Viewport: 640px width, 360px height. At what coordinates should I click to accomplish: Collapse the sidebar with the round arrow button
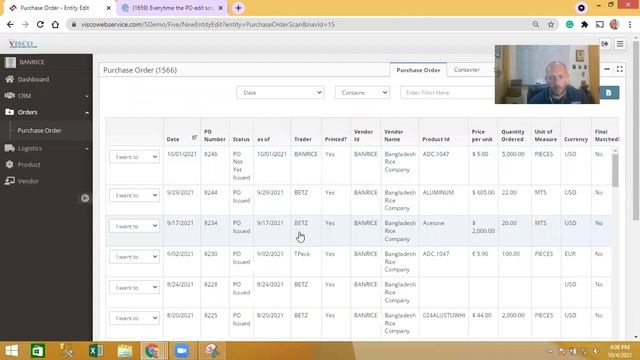point(85,198)
